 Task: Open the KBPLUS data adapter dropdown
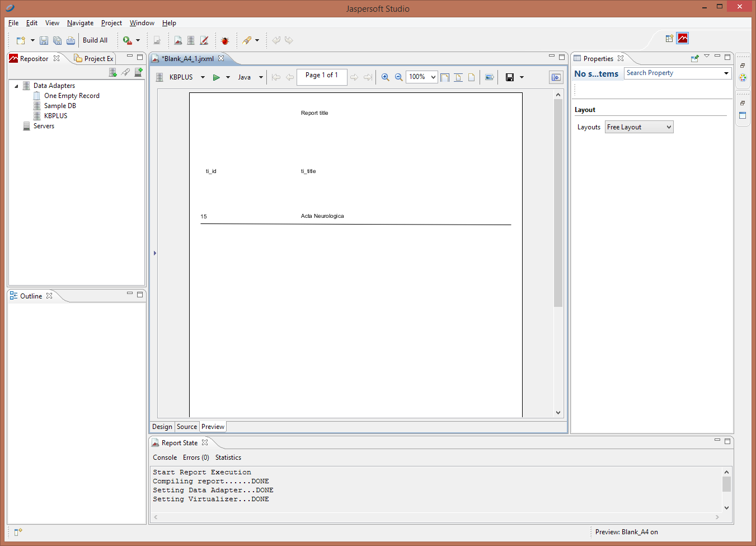click(x=203, y=77)
